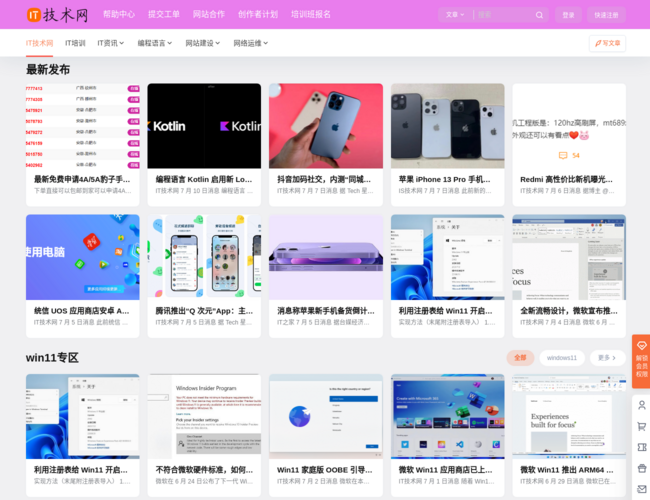Open 苹果 iPhone 13 Pro 手机 title
The image size is (650, 500).
[444, 180]
